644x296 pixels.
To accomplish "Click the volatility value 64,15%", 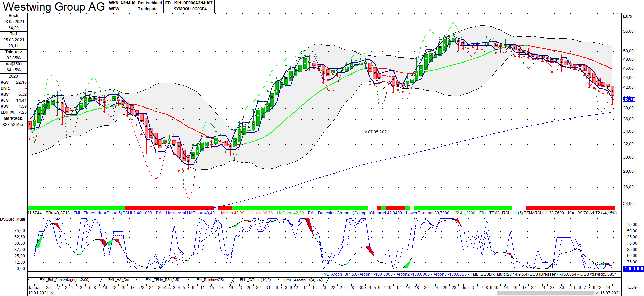I will (x=14, y=70).
